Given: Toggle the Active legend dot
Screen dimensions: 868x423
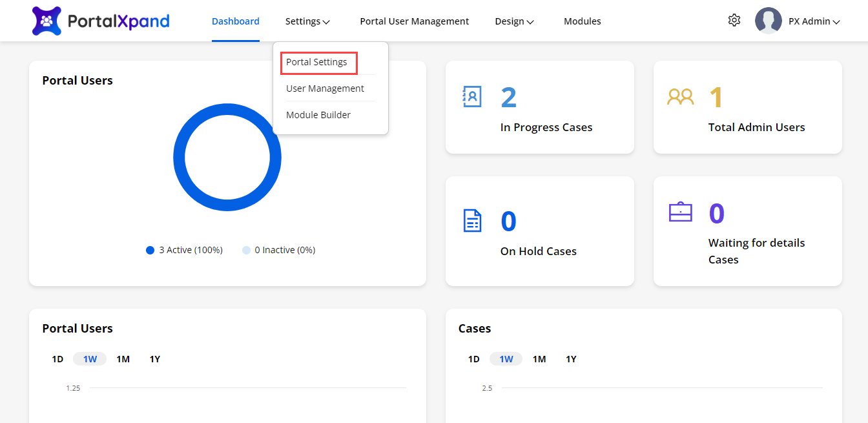Looking at the screenshot, I should point(150,250).
